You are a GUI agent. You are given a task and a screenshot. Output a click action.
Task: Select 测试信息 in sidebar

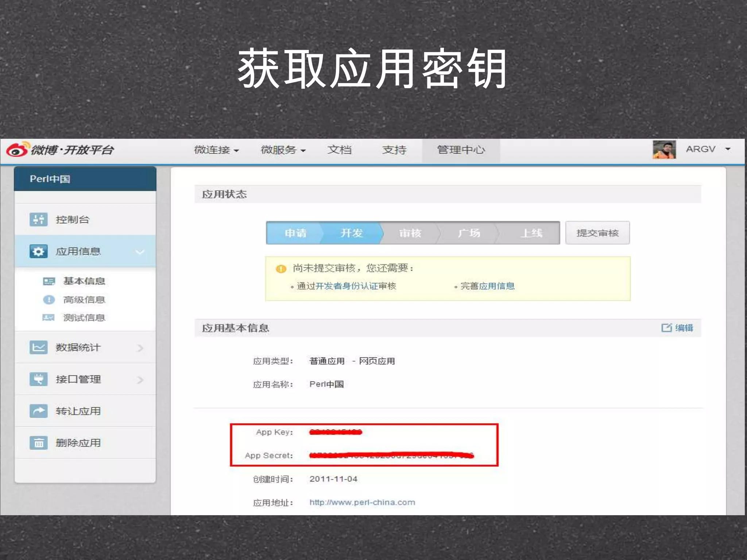pyautogui.click(x=84, y=318)
